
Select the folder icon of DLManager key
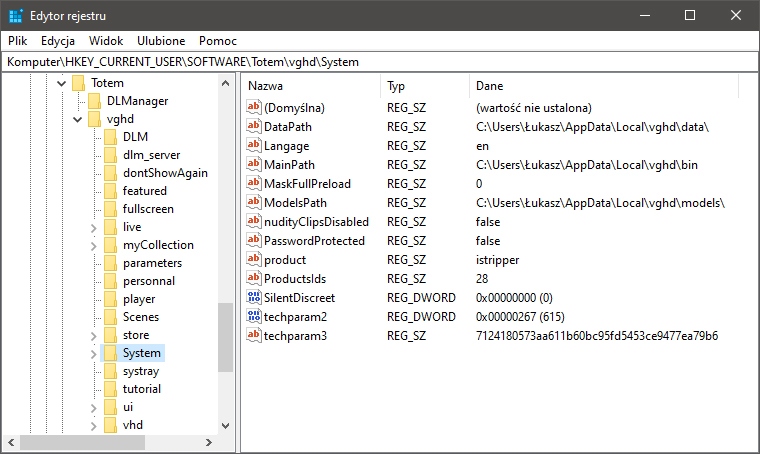point(95,101)
